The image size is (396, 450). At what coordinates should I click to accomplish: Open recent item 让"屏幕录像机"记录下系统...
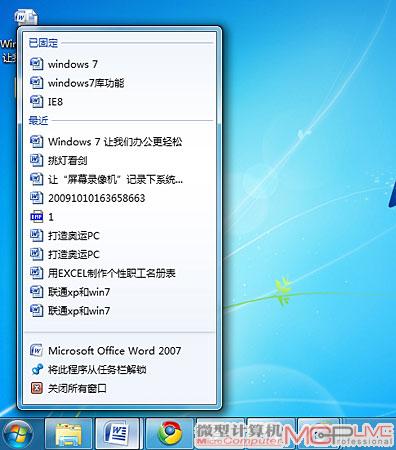pos(119,179)
